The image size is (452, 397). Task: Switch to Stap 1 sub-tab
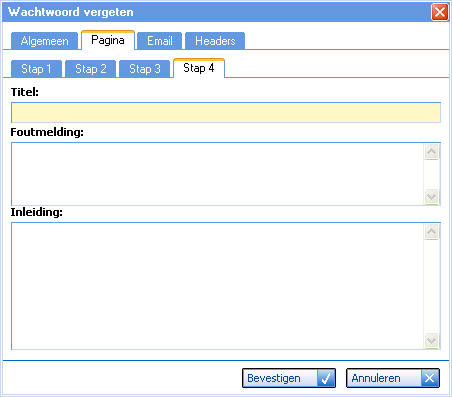pyautogui.click(x=36, y=69)
